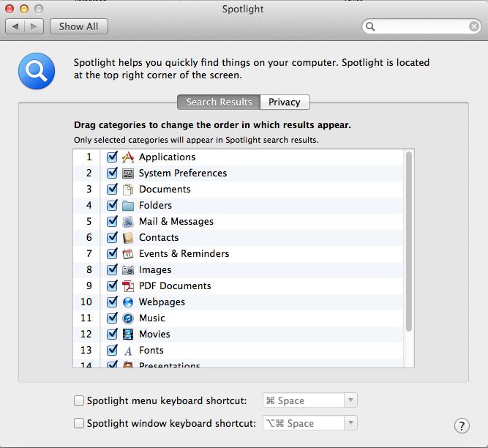Click the Show All button
The width and height of the screenshot is (488, 448).
(x=79, y=26)
